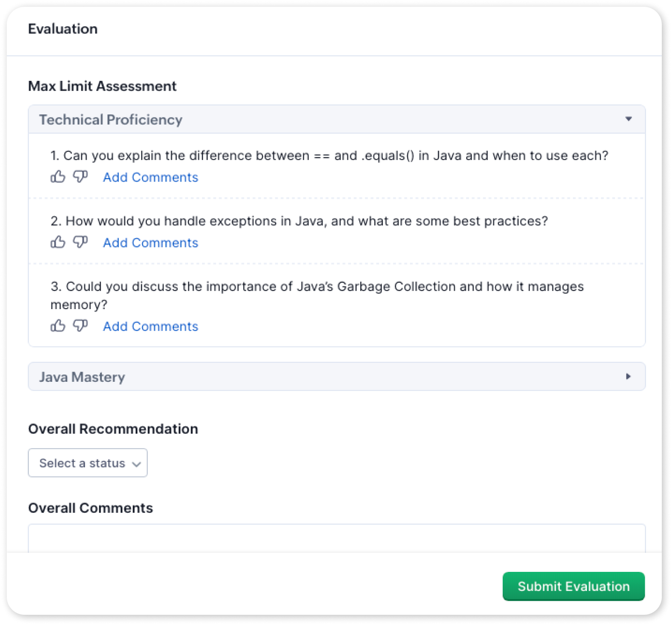
Task: Collapse the Technical Proficiency section arrow
Action: pos(628,119)
